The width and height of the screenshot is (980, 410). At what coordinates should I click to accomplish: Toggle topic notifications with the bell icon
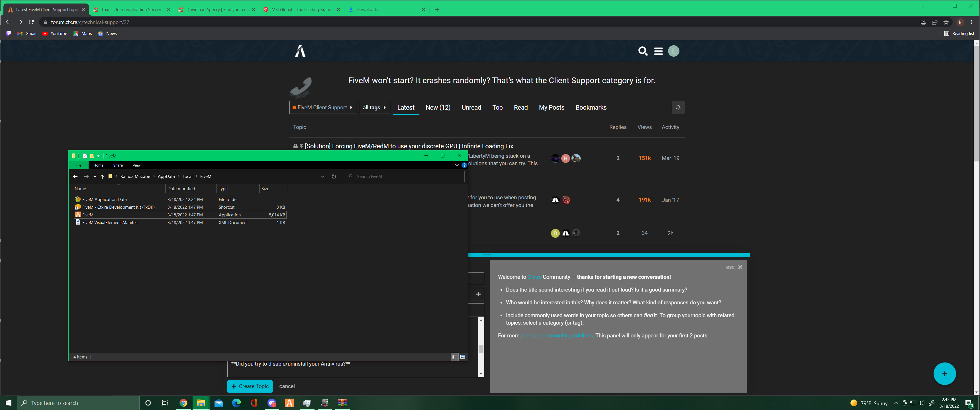(x=678, y=107)
